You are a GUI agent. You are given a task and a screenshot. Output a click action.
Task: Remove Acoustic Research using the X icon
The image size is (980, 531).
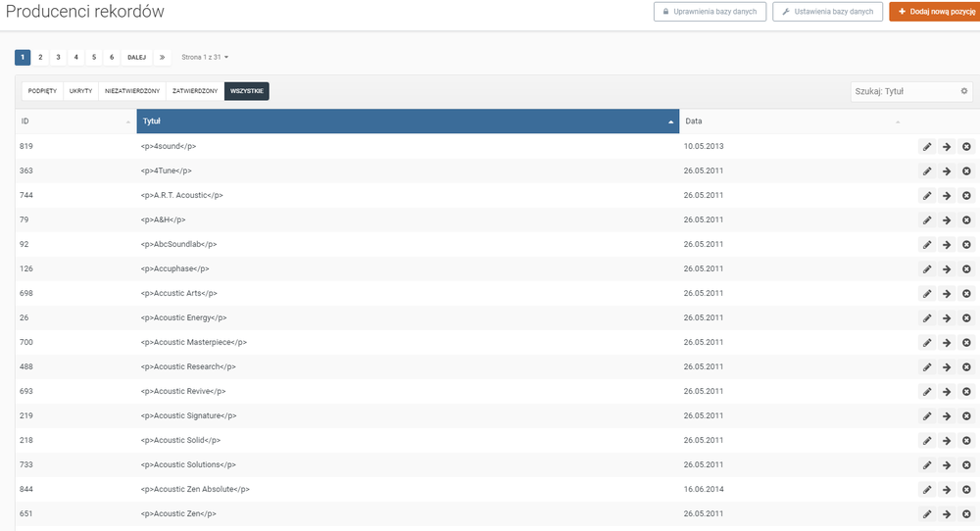[966, 366]
